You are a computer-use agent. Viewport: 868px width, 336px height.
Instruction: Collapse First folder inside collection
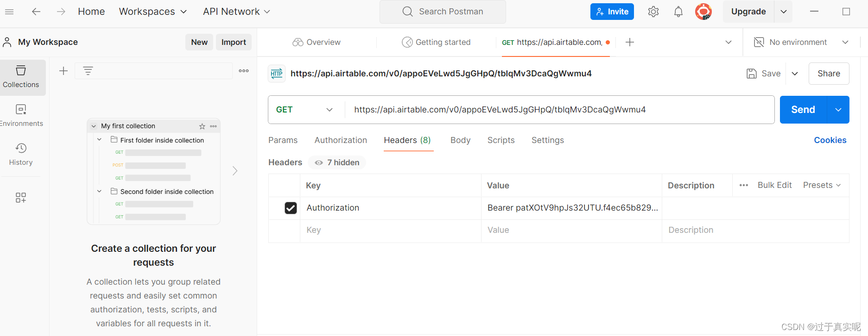click(99, 139)
